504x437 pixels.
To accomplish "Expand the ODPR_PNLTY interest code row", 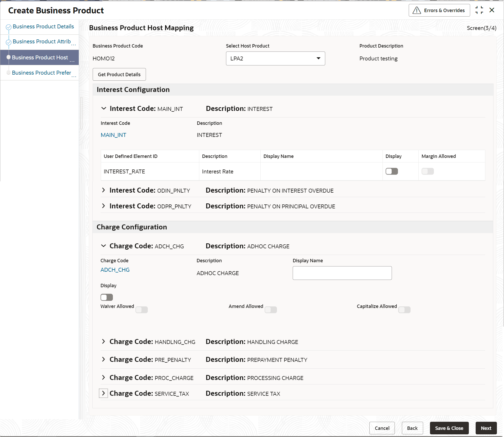I will click(103, 206).
